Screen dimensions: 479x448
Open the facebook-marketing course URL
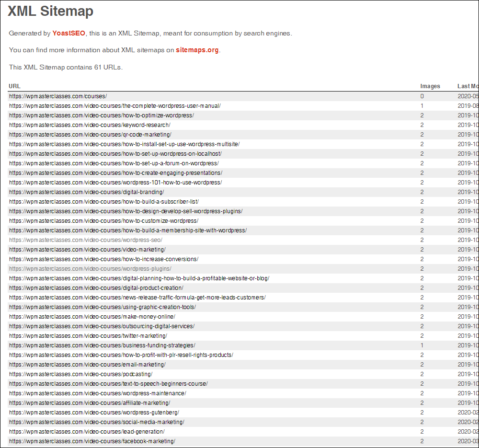(92, 441)
